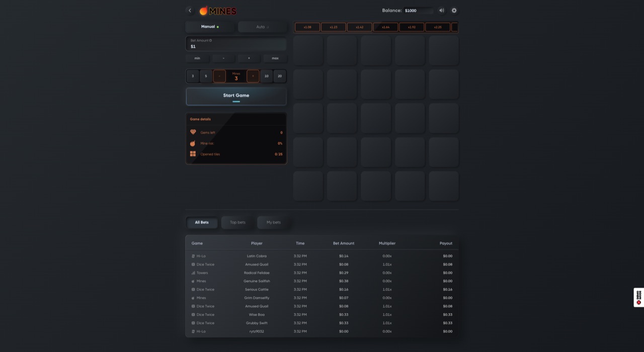The image size is (644, 352).
Task: Click the back arrow next to Mines logo
Action: pyautogui.click(x=190, y=11)
